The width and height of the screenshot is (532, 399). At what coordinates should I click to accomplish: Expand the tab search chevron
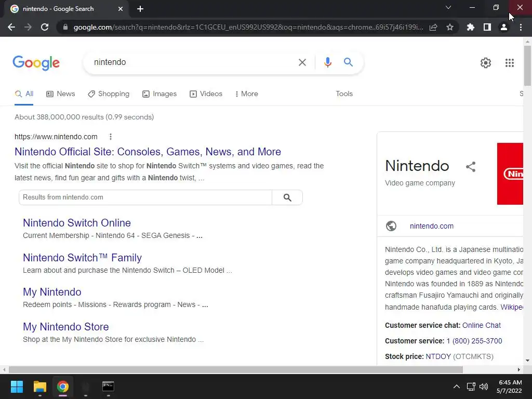coord(448,7)
